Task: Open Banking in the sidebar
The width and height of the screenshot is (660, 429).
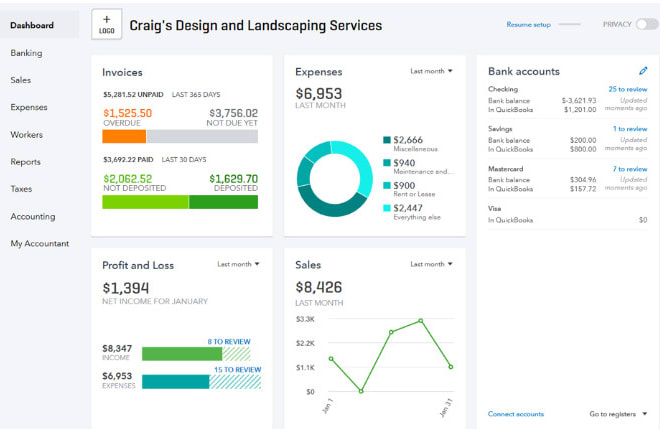Action: [x=26, y=53]
